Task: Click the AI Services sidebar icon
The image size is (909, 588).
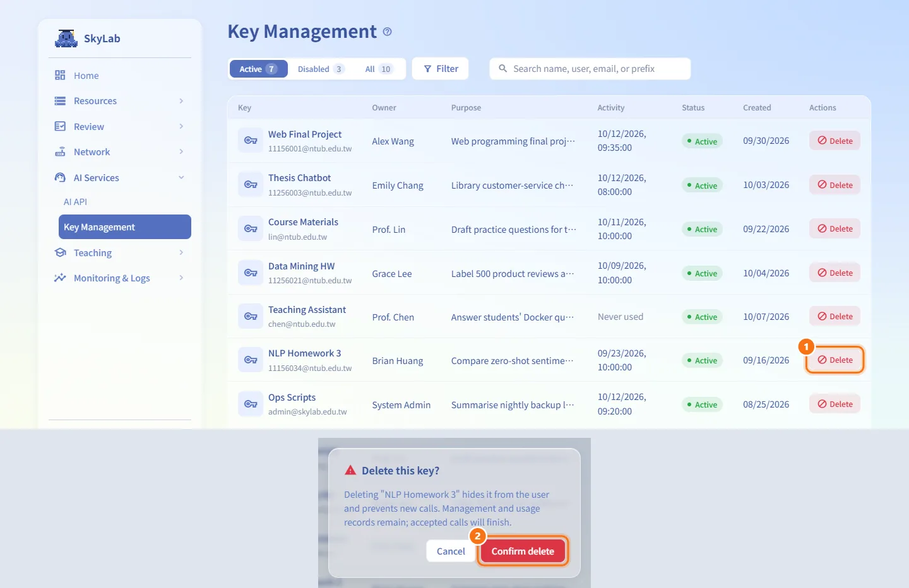Action: coord(60,177)
